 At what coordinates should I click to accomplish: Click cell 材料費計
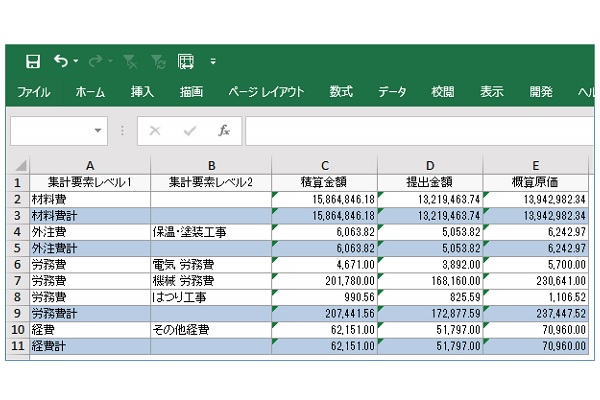tap(90, 216)
